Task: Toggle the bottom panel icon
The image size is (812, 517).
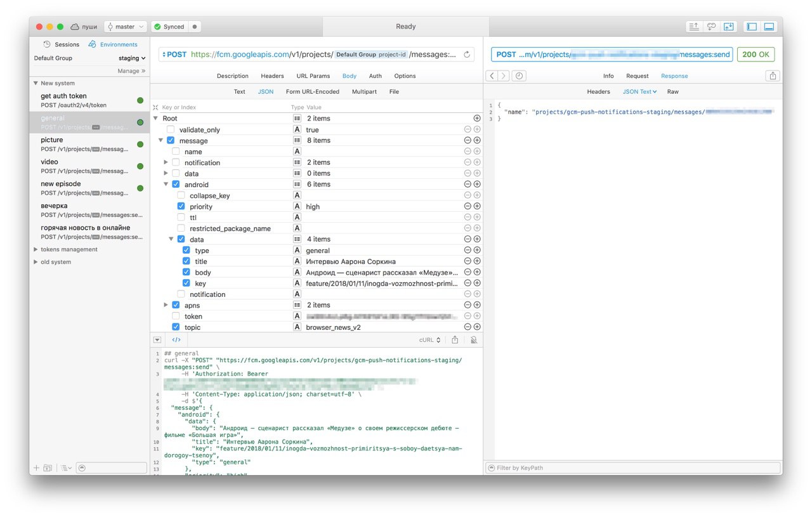Action: point(769,27)
